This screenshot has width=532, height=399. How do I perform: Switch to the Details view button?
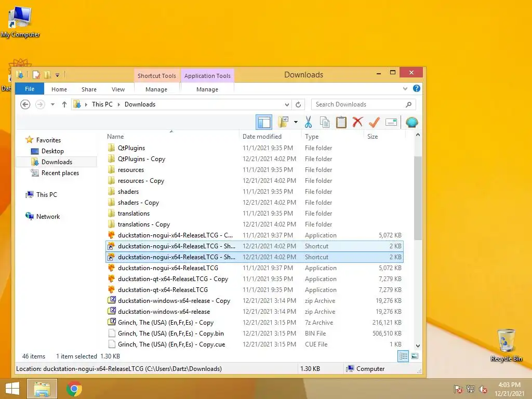click(x=403, y=356)
